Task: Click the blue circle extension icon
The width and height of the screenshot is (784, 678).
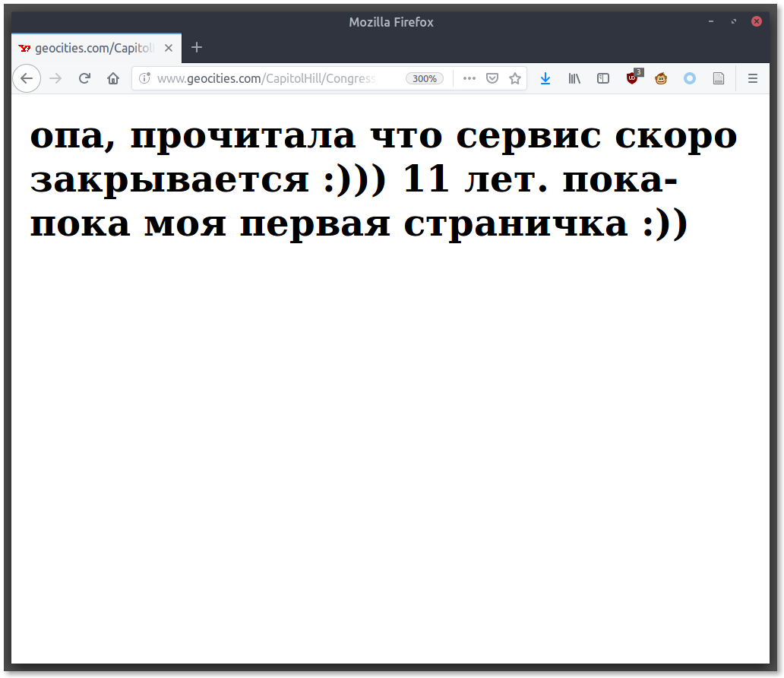Action: click(x=690, y=78)
